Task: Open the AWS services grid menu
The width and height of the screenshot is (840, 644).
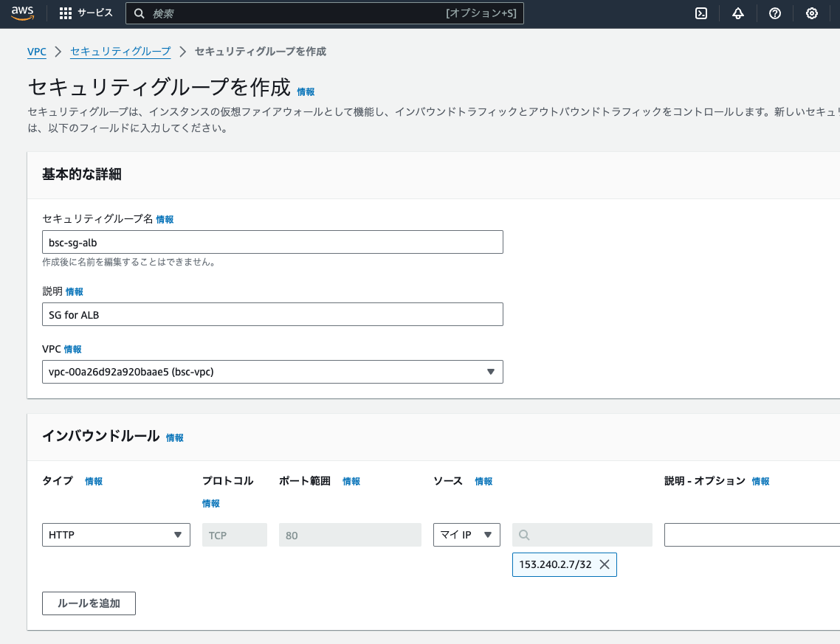Action: click(x=65, y=13)
